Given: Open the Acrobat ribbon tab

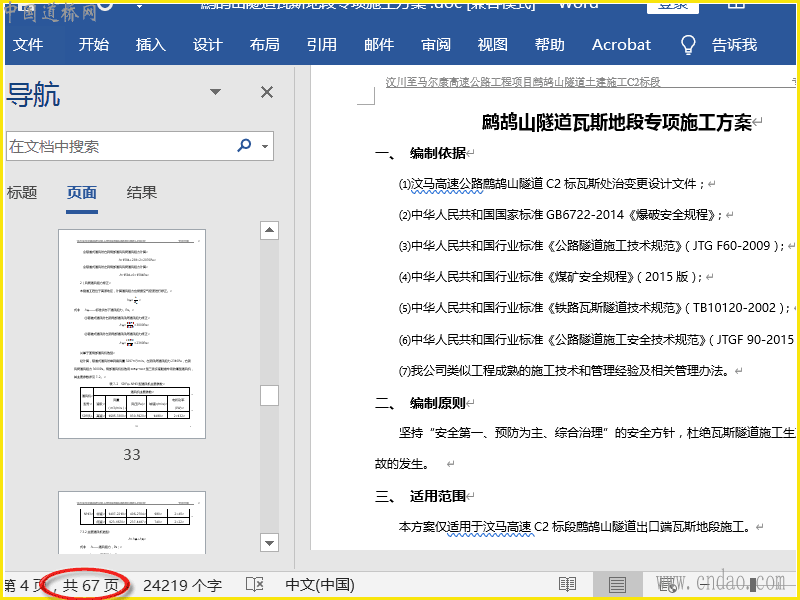Looking at the screenshot, I should pos(621,45).
